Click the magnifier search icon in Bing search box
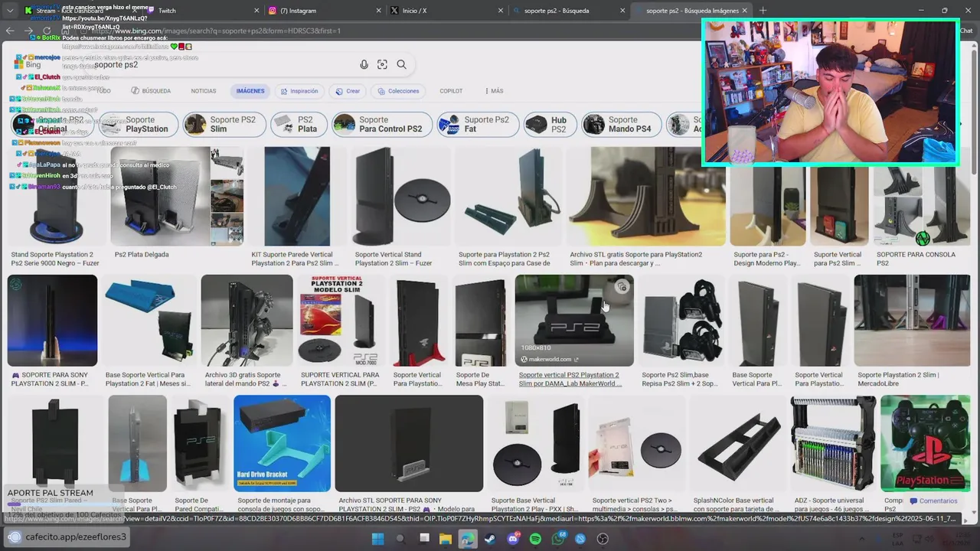980x551 pixels. 401,64
